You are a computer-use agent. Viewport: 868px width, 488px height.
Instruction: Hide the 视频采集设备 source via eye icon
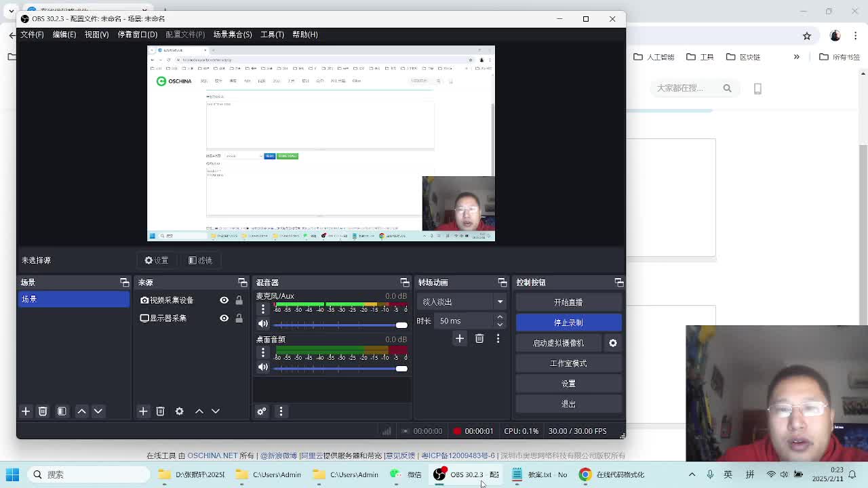tap(224, 300)
